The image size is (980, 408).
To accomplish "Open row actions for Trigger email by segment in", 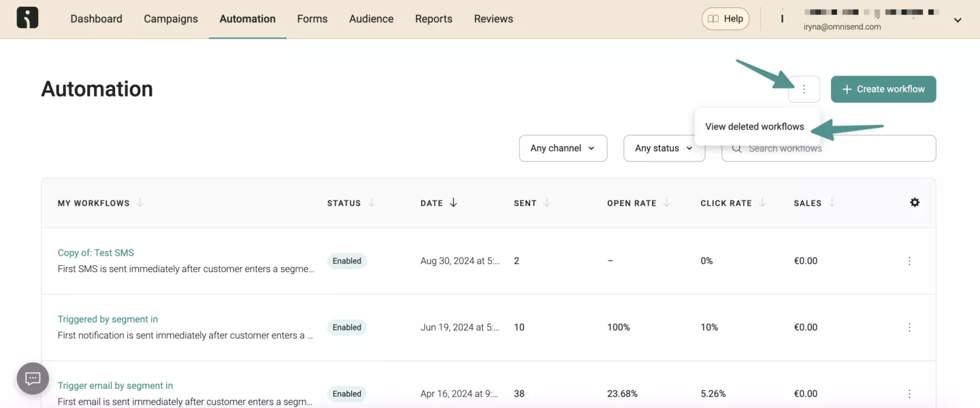I will point(909,394).
